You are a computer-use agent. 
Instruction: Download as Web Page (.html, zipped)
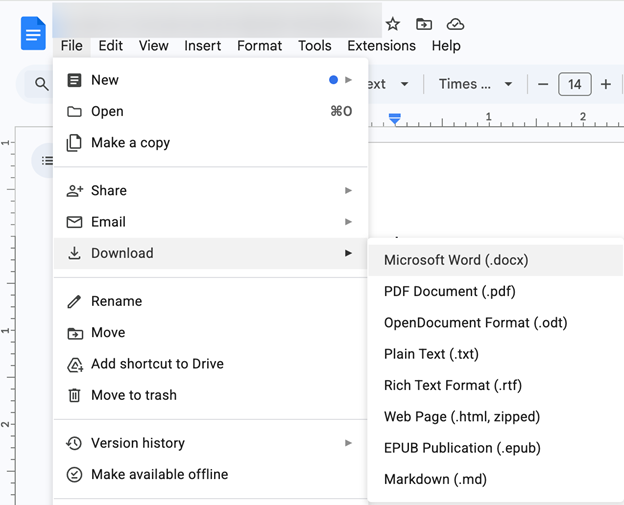click(x=495, y=417)
